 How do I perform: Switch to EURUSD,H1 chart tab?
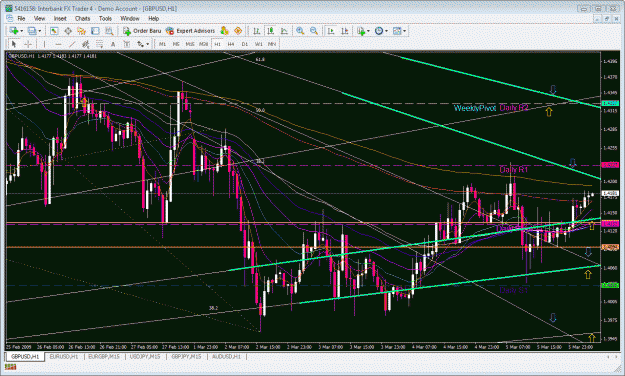[64, 356]
